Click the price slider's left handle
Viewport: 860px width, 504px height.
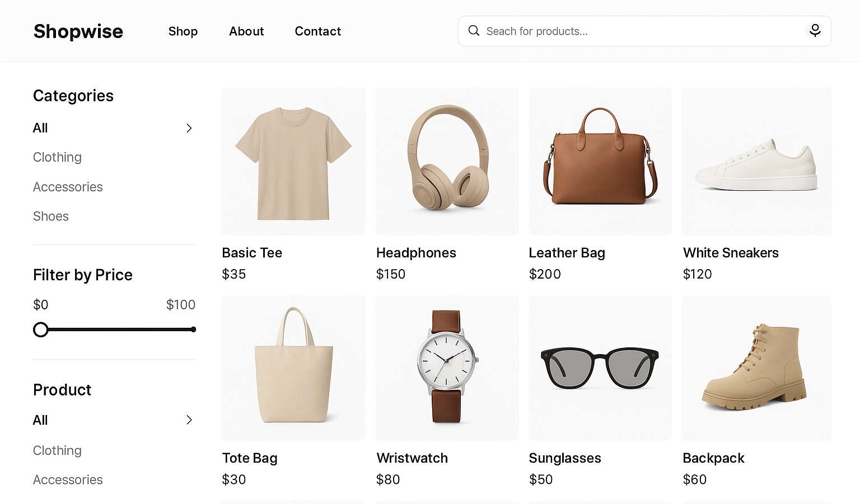(x=41, y=329)
